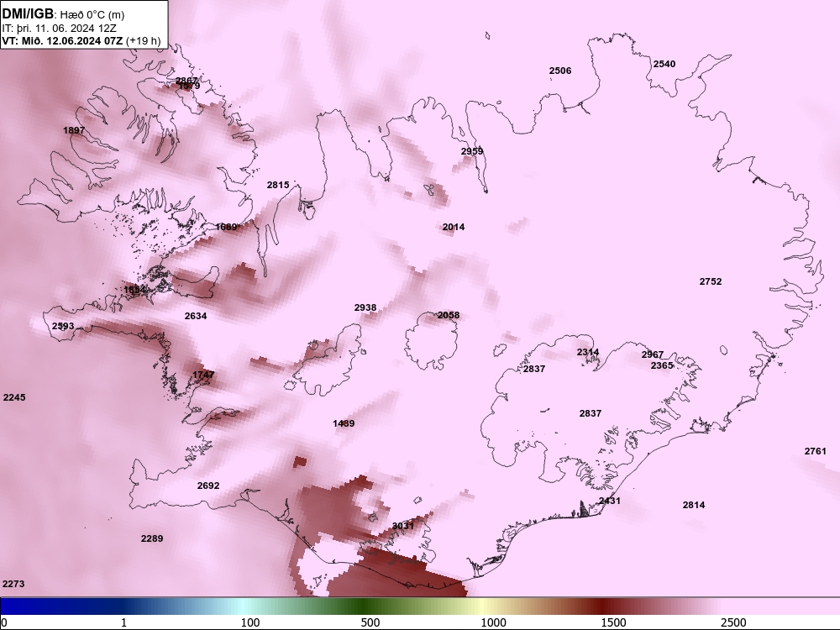Click the 2365 height value

662,365
